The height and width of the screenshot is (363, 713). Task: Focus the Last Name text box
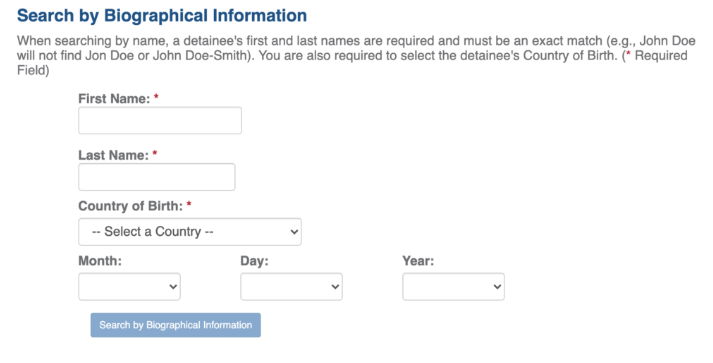156,177
